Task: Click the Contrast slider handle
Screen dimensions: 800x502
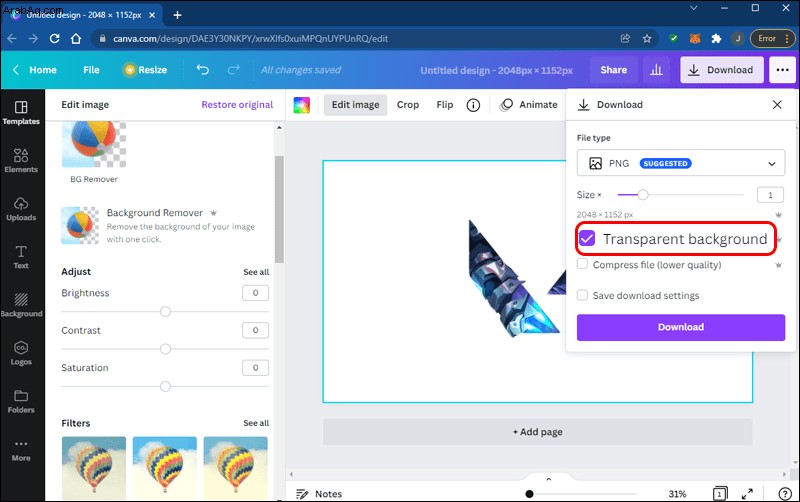Action: pos(165,349)
